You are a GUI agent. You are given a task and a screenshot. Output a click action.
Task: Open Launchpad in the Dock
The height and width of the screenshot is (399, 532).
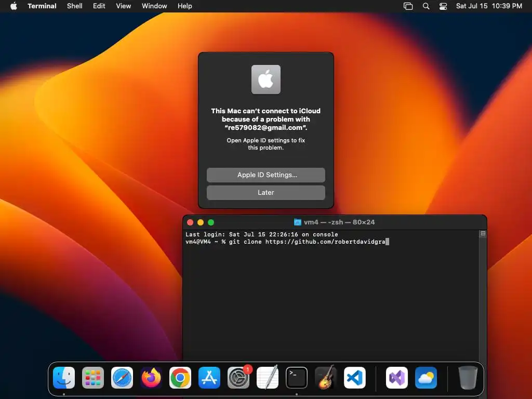[x=93, y=378]
